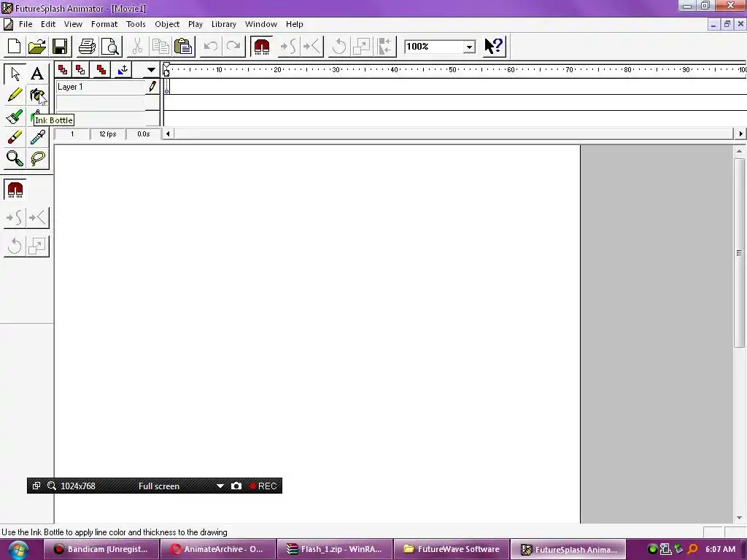The image size is (747, 560).
Task: Click the playhead marker on timeline ruler
Action: (x=166, y=69)
